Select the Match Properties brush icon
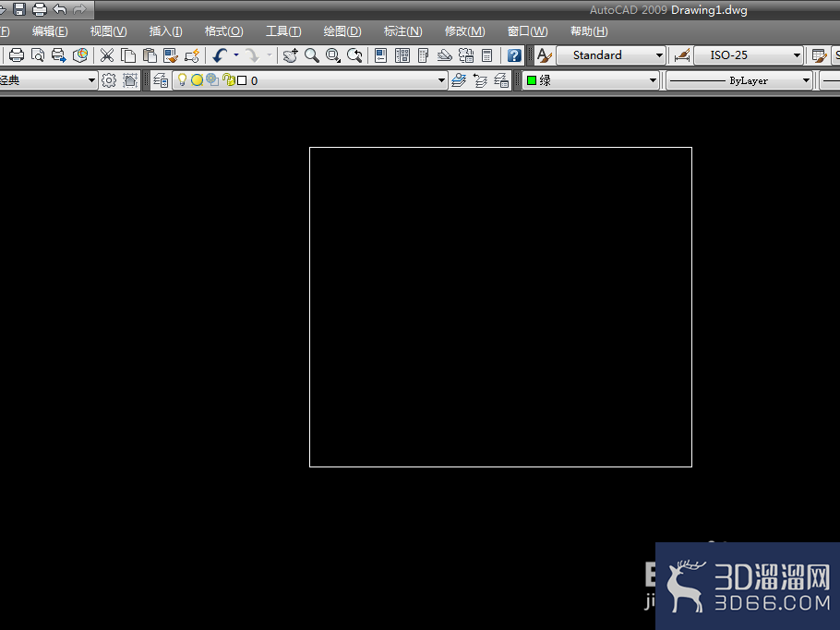 tap(171, 55)
